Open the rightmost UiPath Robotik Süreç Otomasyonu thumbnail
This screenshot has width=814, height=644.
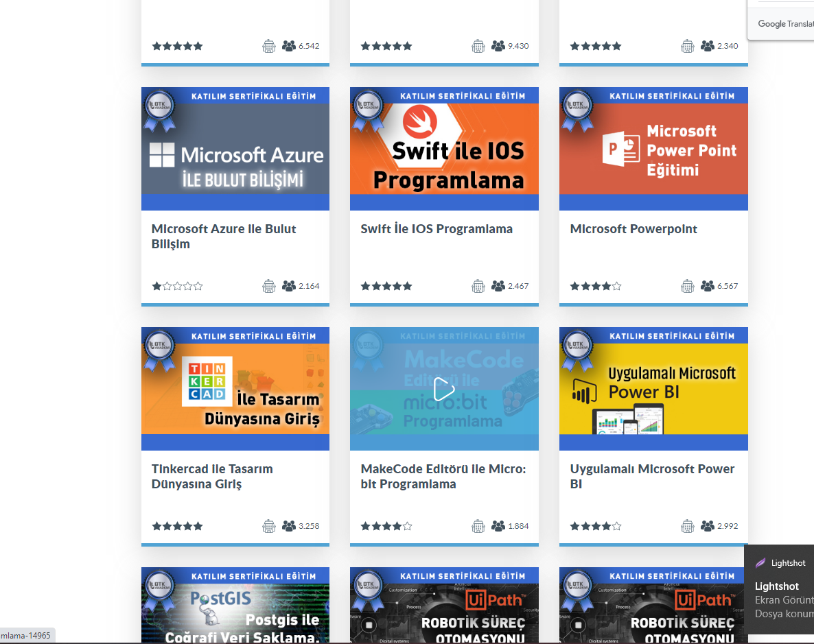coord(653,605)
